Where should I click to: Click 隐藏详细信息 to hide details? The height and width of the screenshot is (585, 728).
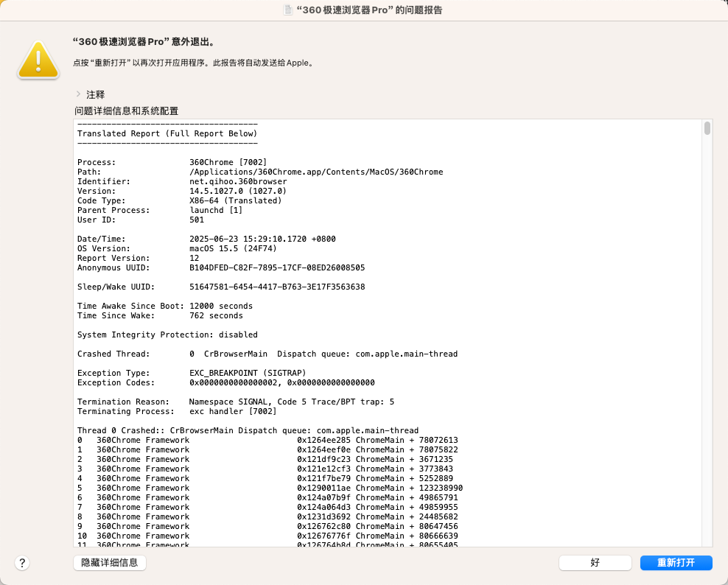point(110,563)
